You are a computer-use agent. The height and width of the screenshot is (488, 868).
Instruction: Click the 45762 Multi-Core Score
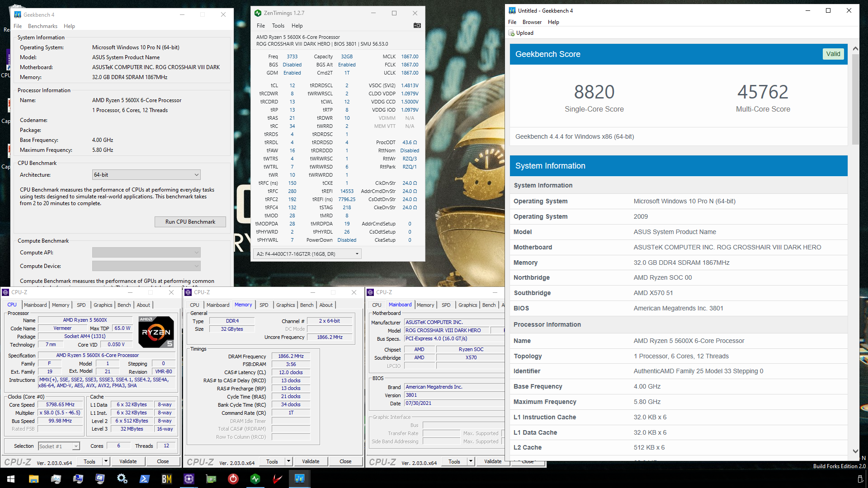point(763,92)
